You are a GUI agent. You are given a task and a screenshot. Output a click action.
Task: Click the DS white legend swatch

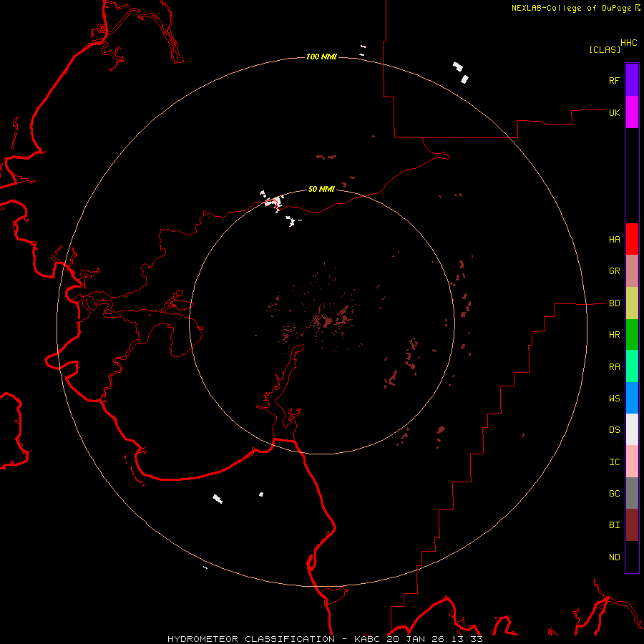pos(632,429)
